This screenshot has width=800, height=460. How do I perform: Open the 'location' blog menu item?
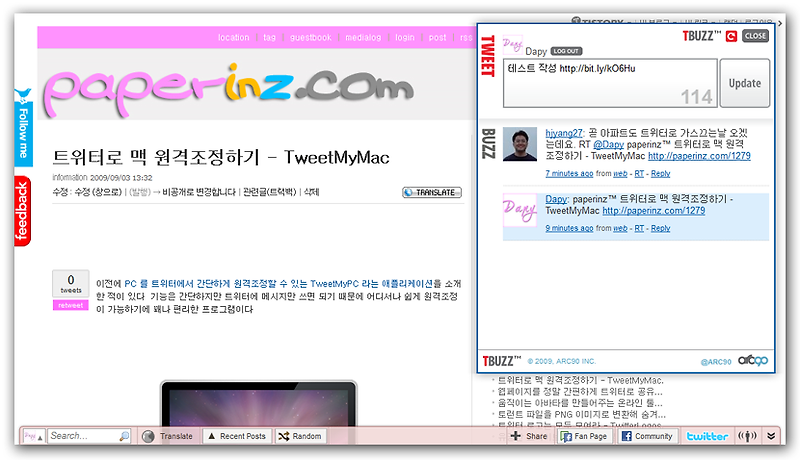pos(234,37)
